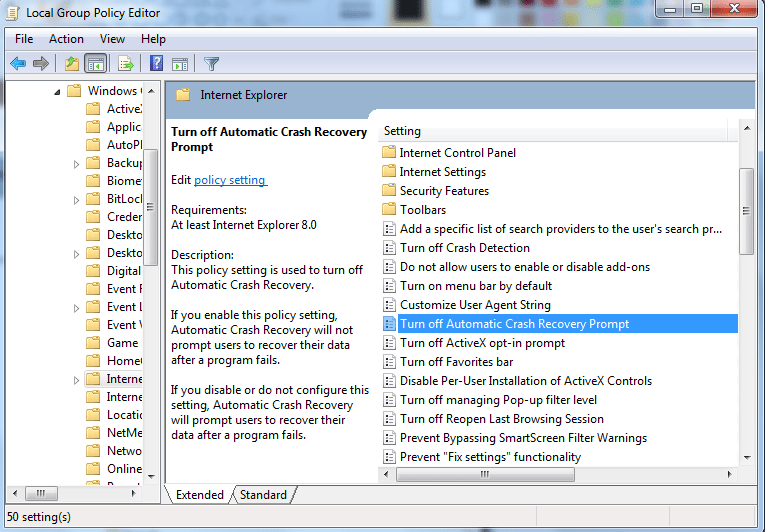
Task: Expand the Event Log tree node
Action: pos(76,308)
